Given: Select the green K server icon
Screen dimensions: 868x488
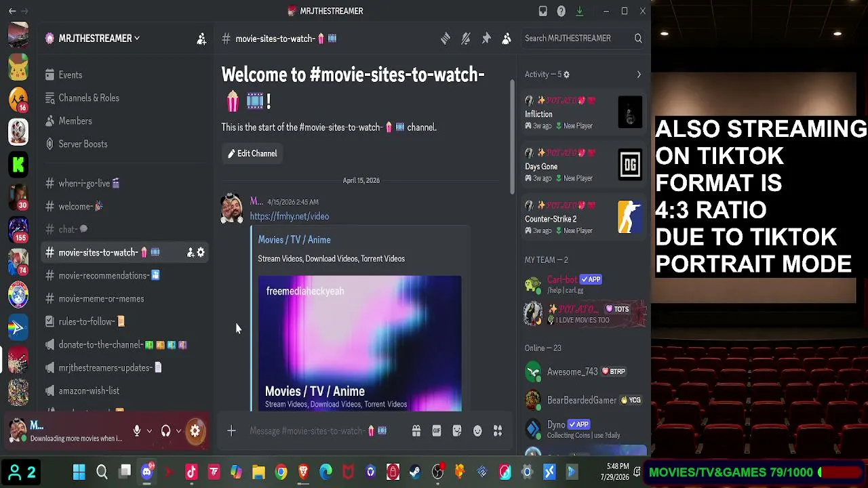Looking at the screenshot, I should pyautogui.click(x=18, y=164).
